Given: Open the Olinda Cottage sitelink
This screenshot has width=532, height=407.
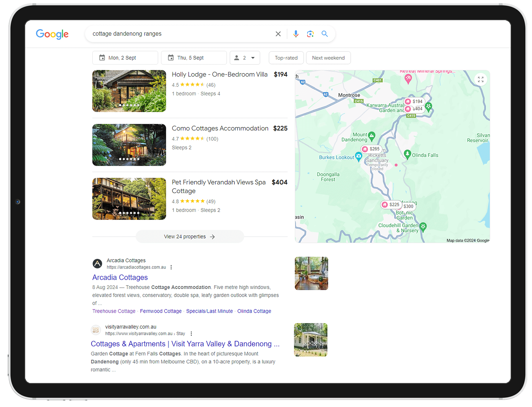Looking at the screenshot, I should pyautogui.click(x=254, y=311).
